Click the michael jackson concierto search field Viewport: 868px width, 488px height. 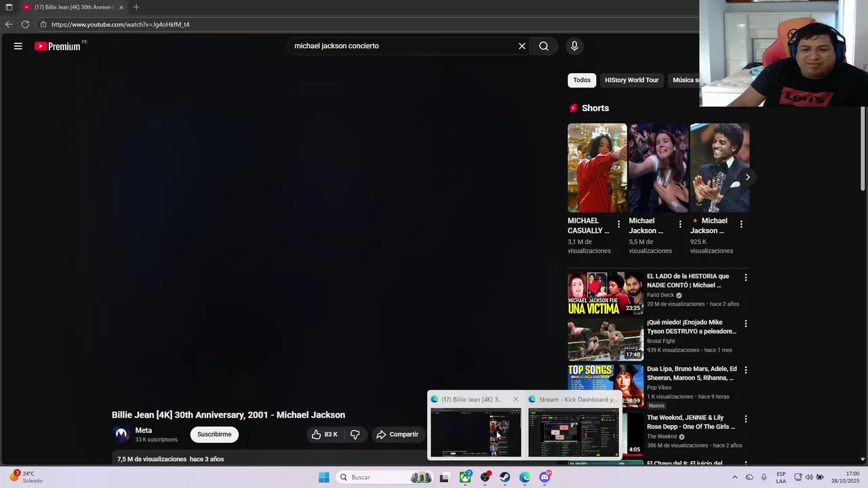pos(400,46)
